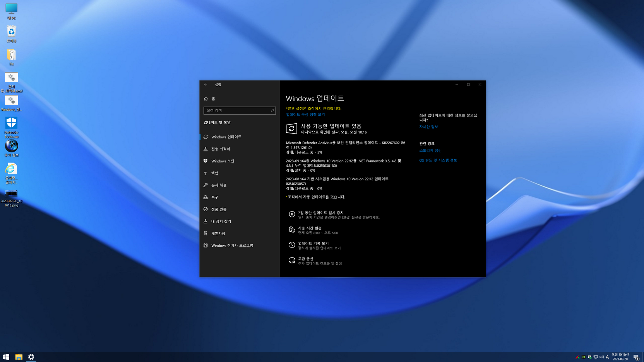Open the 자세한 정보 link
644x362 pixels.
428,127
